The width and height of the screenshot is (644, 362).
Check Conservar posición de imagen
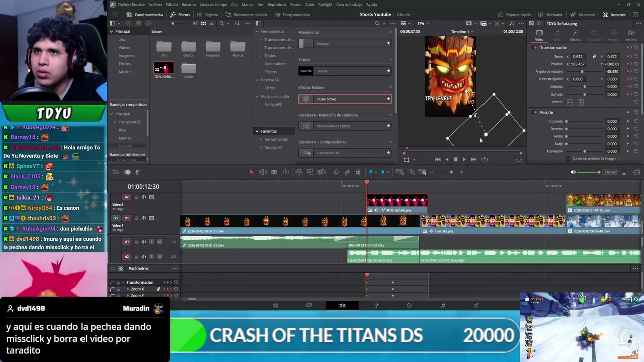tap(568, 158)
